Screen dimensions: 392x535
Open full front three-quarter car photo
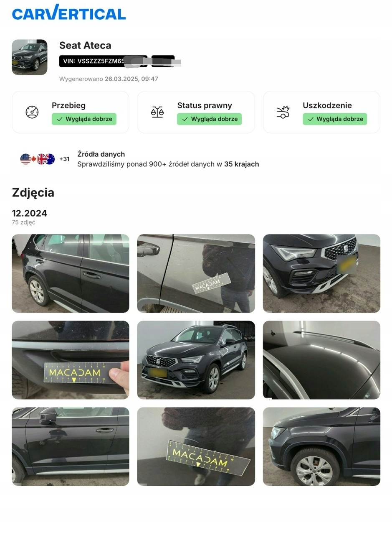tap(196, 360)
